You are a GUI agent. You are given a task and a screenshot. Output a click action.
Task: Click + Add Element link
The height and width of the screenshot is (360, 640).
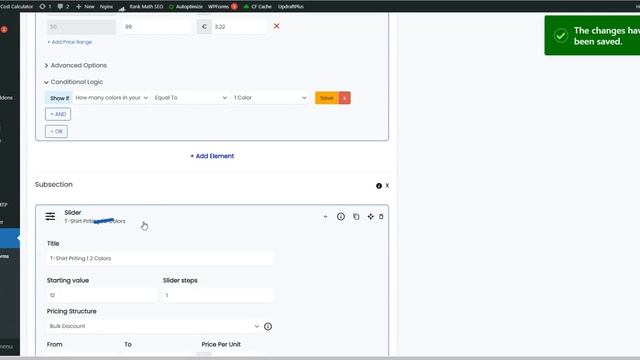212,156
